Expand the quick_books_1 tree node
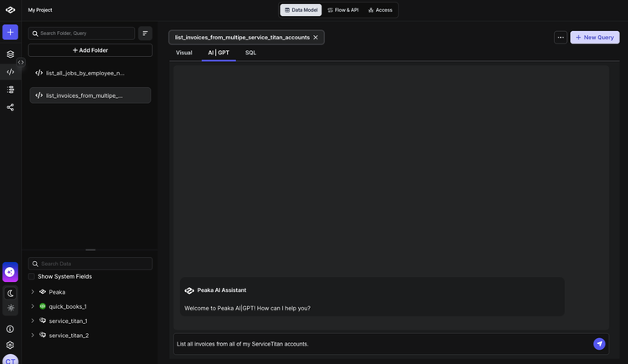The image size is (628, 364). point(33,306)
